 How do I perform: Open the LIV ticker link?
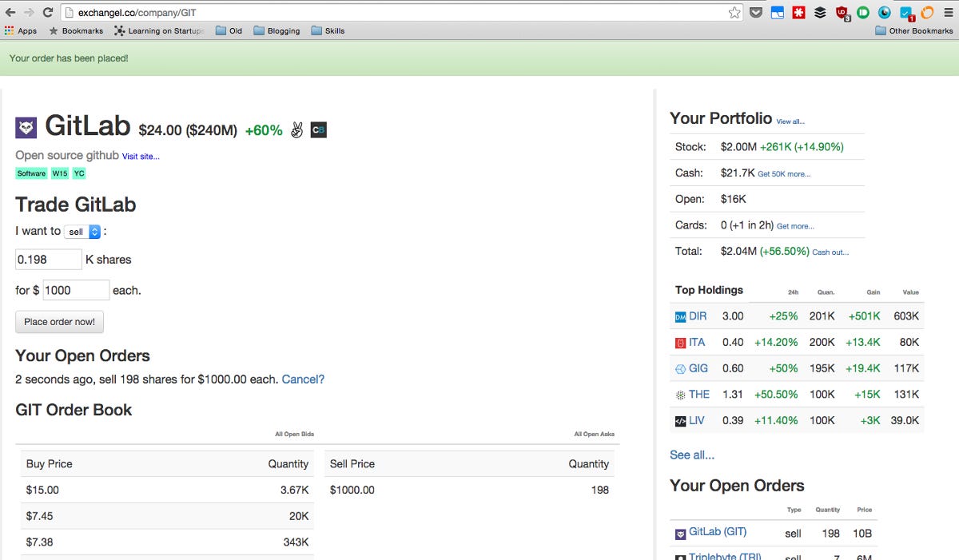[697, 421]
